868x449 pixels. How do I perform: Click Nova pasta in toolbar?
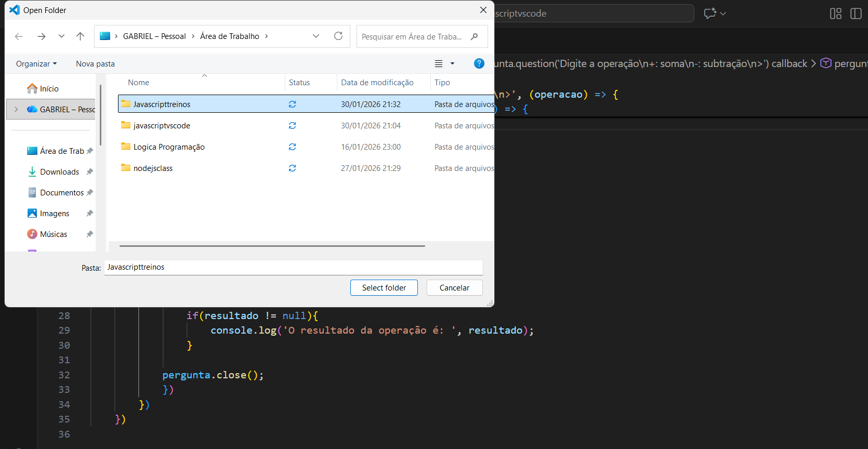[x=95, y=63]
